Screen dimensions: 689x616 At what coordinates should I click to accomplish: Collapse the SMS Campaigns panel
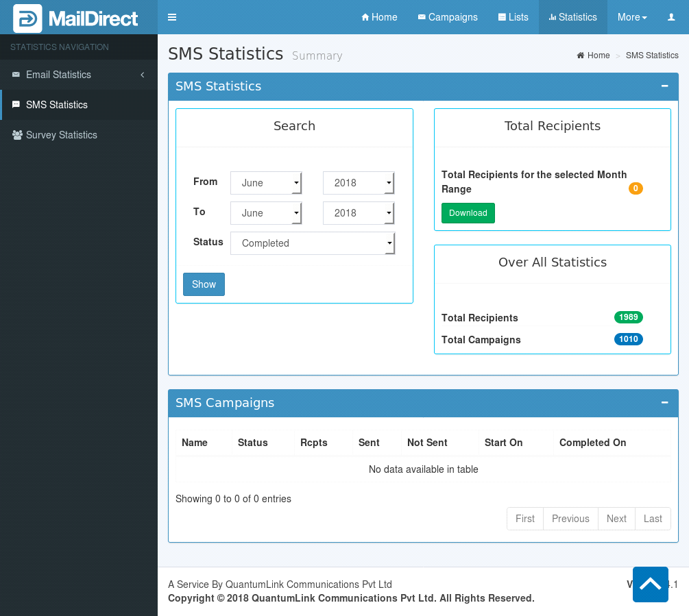click(664, 403)
